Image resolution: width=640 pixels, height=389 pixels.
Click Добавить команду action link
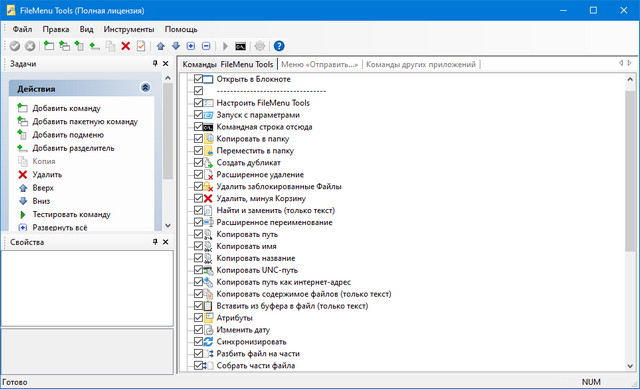[66, 108]
